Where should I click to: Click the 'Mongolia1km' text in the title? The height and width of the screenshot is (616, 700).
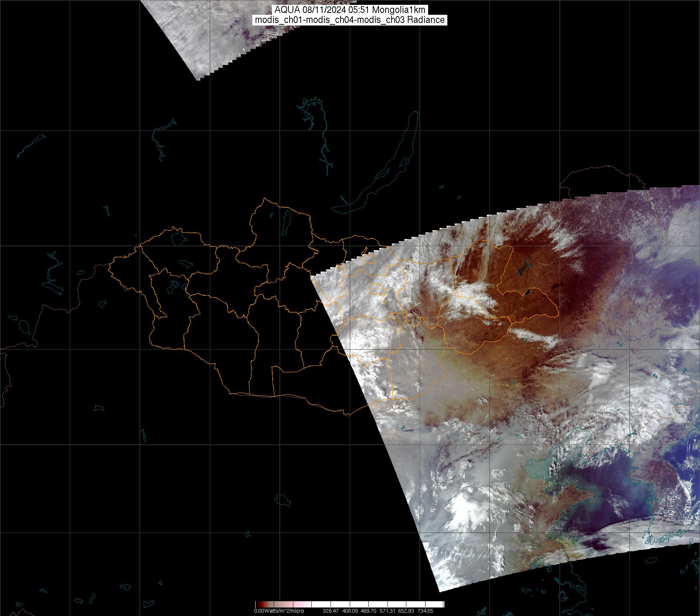401,10
